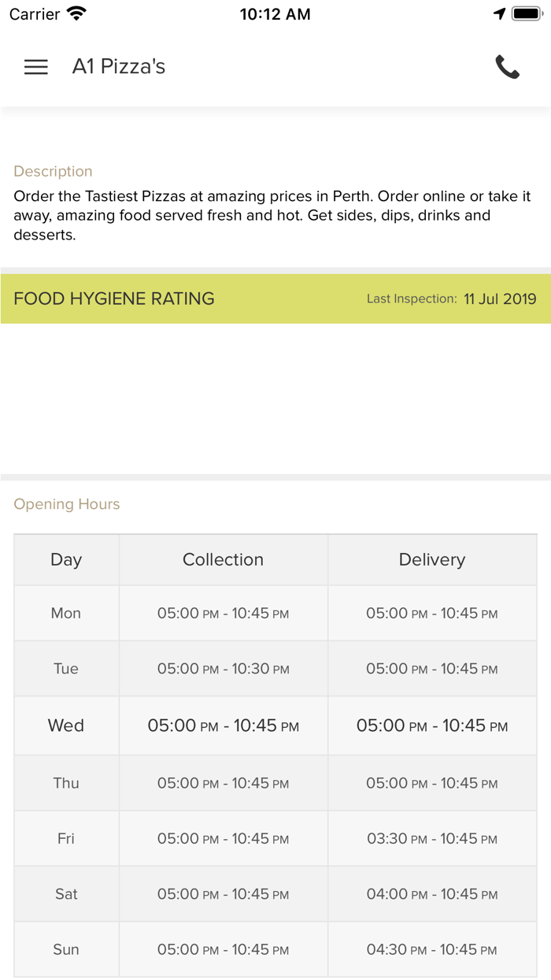The height and width of the screenshot is (980, 551).
Task: Tap the Thu day label
Action: click(66, 783)
